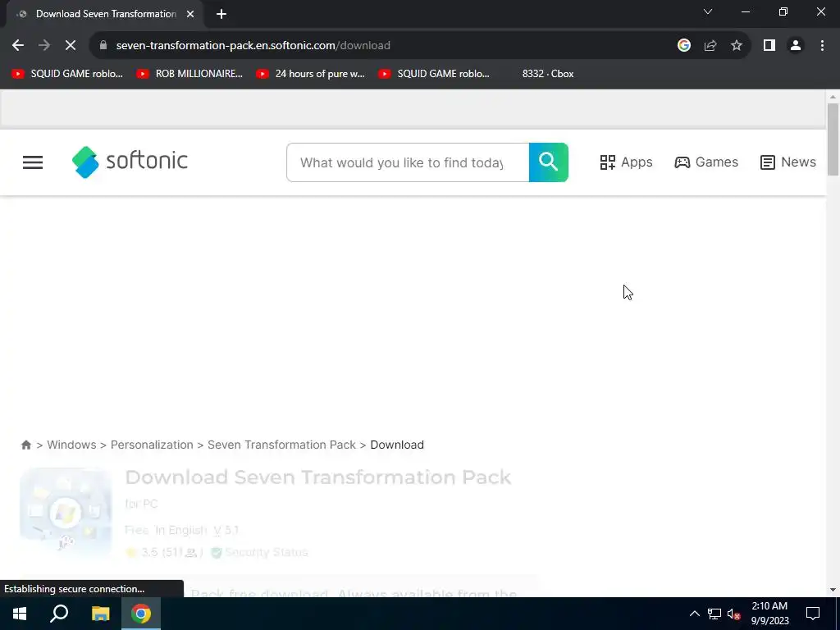The image size is (840, 630).
Task: Click the magnifier search button
Action: (549, 162)
